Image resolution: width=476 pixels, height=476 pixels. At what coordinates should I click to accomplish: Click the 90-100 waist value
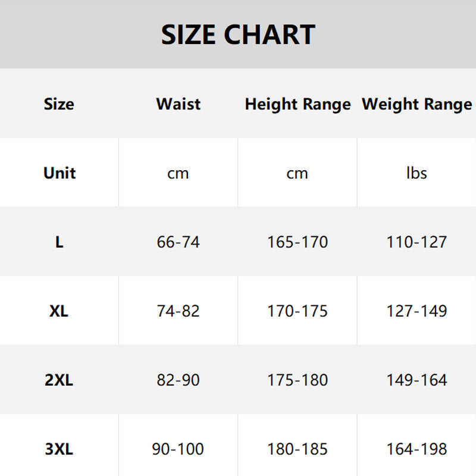pos(178,449)
